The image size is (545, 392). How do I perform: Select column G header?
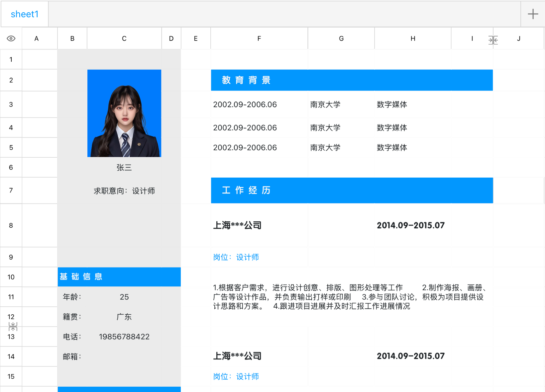point(341,39)
